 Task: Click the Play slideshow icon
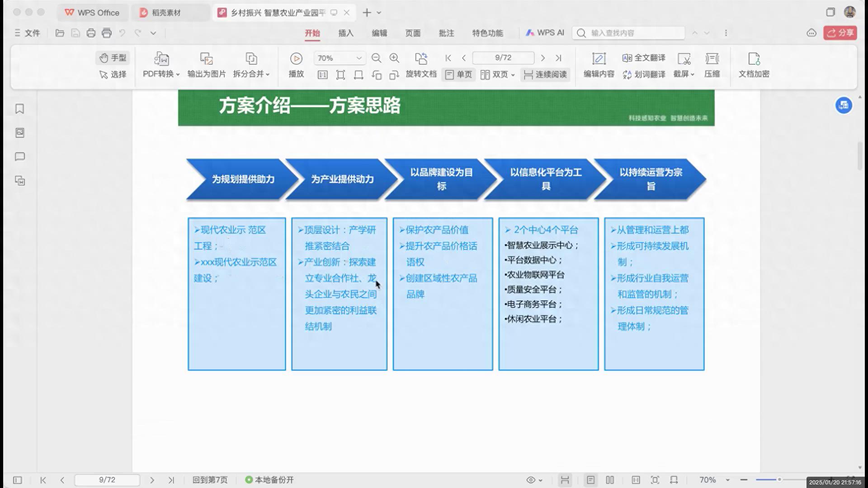[x=296, y=59]
